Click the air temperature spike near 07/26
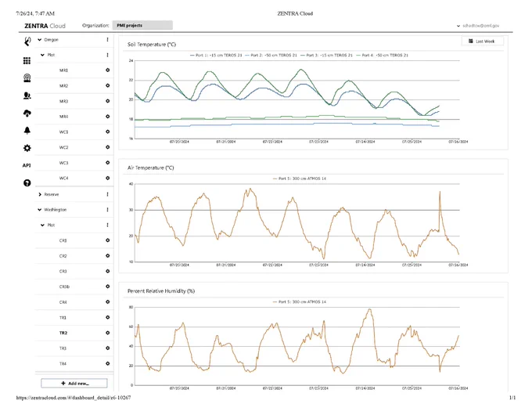 click(x=440, y=192)
